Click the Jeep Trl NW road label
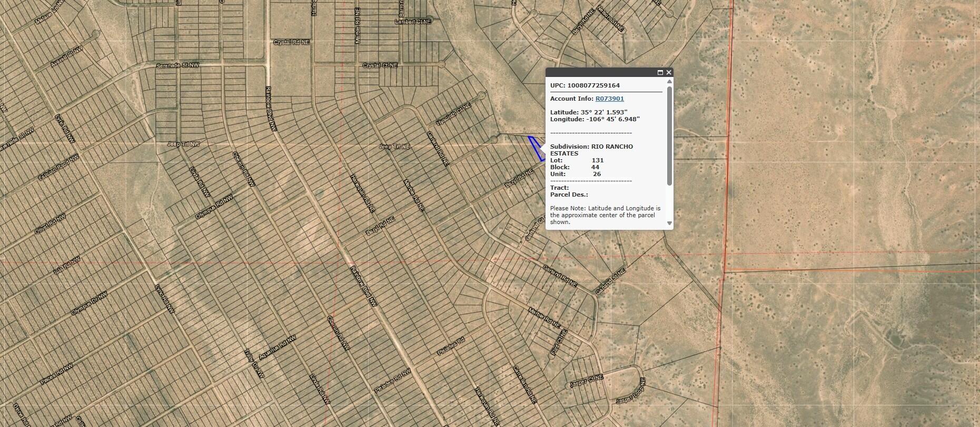This screenshot has height=427, width=980. pos(183,144)
